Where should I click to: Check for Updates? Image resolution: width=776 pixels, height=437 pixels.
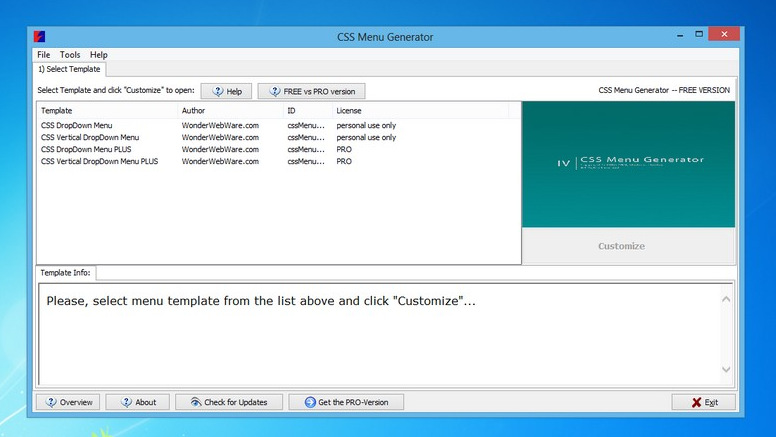click(x=229, y=402)
